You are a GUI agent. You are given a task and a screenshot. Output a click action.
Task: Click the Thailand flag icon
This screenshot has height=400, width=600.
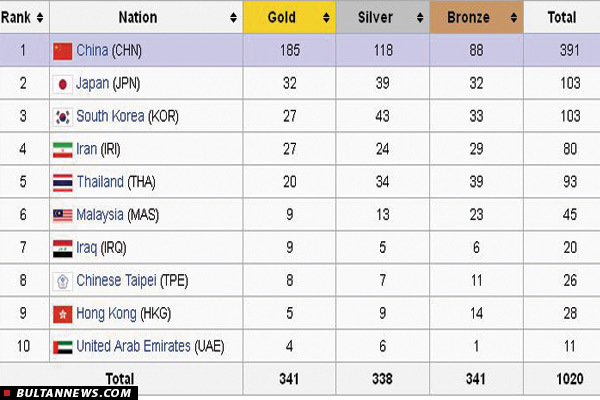63,183
